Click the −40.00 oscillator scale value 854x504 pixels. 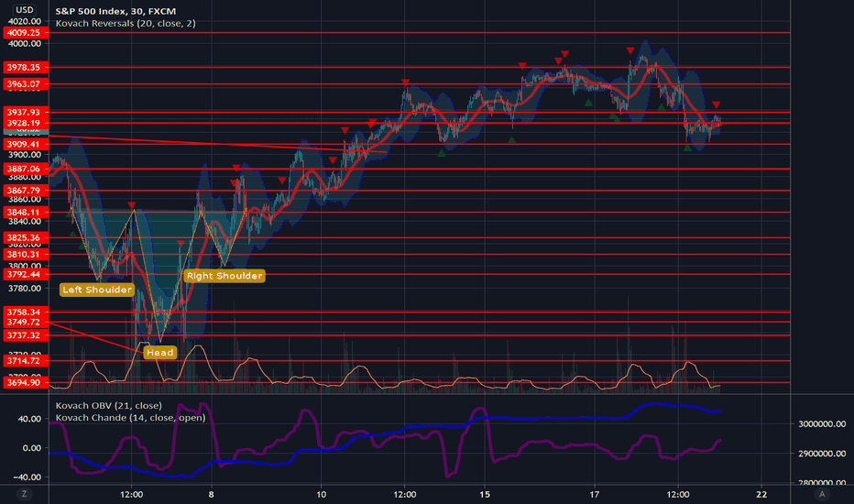27,477
